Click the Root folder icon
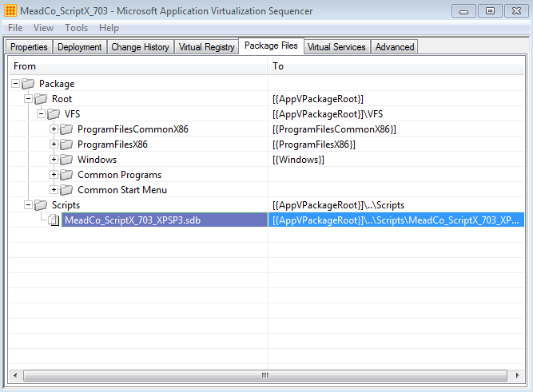Viewport: 533px width, 392px height. pos(41,99)
